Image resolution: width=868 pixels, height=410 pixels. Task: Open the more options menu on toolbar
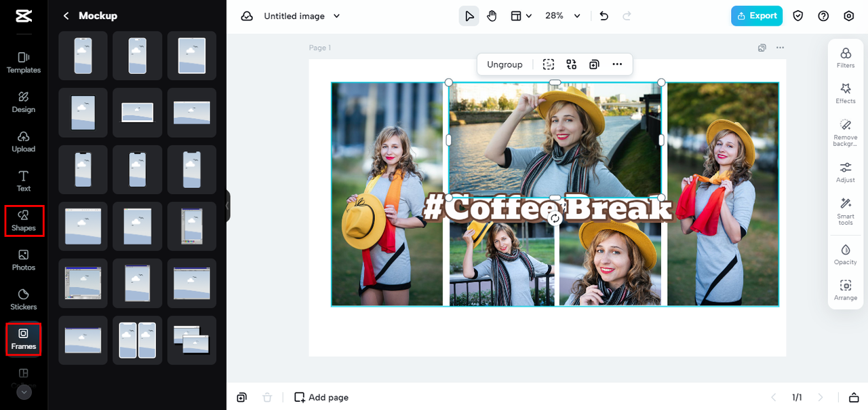[617, 64]
